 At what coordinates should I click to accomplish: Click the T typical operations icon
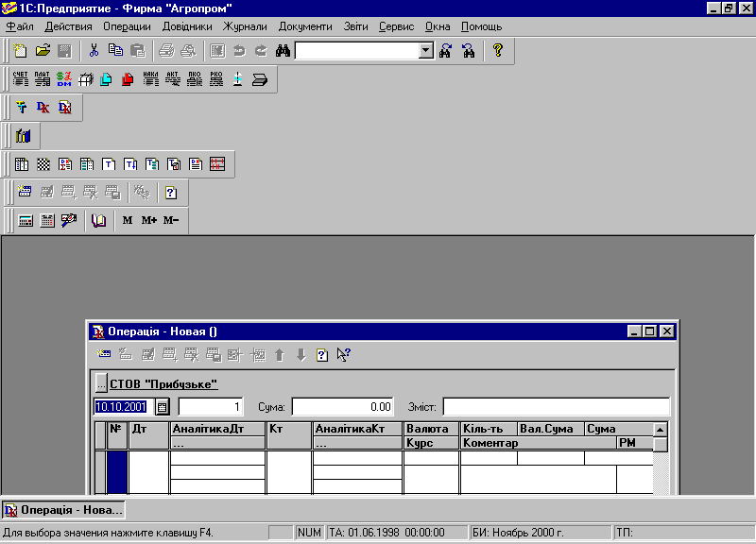tap(21, 108)
